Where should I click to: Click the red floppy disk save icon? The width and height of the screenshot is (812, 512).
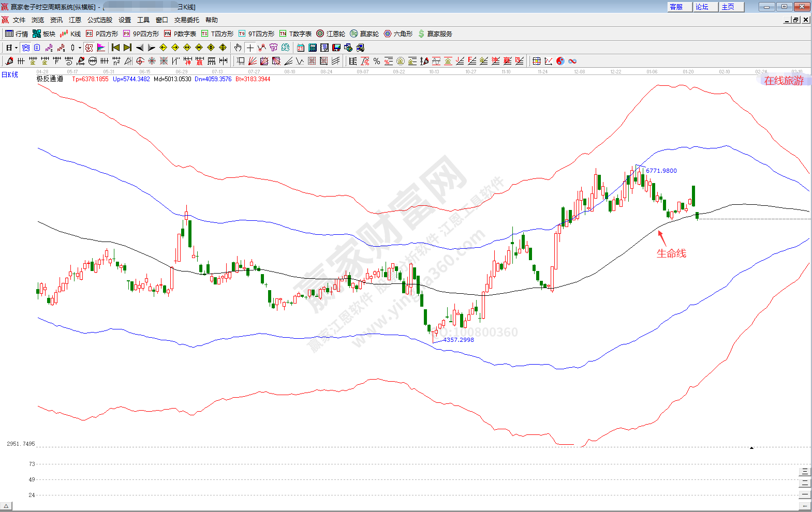tap(336, 48)
